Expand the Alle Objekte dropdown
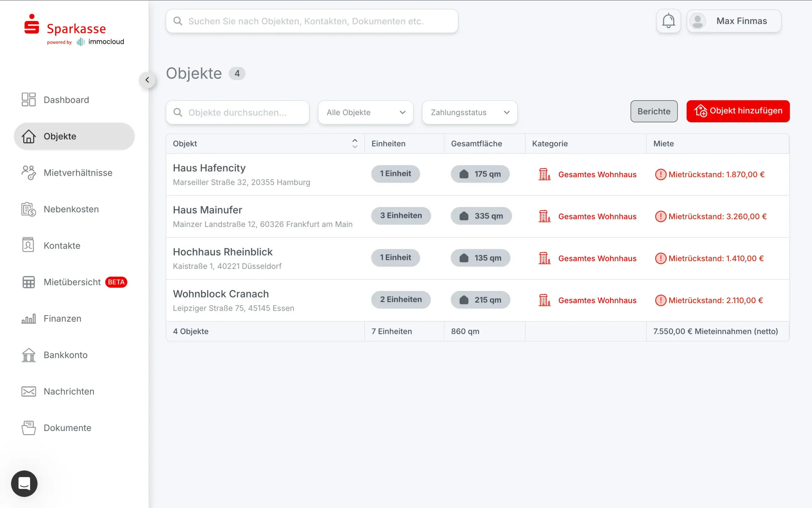This screenshot has width=812, height=508. click(366, 113)
